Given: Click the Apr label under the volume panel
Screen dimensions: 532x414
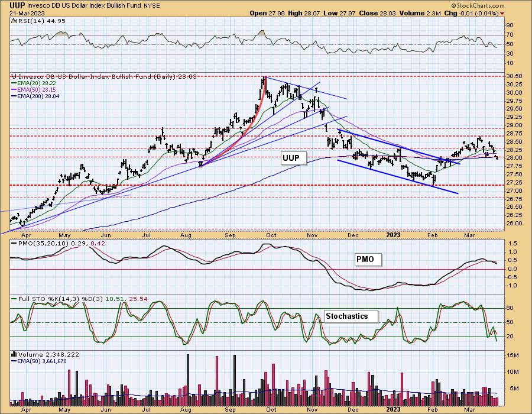Looking at the screenshot, I should [26, 410].
